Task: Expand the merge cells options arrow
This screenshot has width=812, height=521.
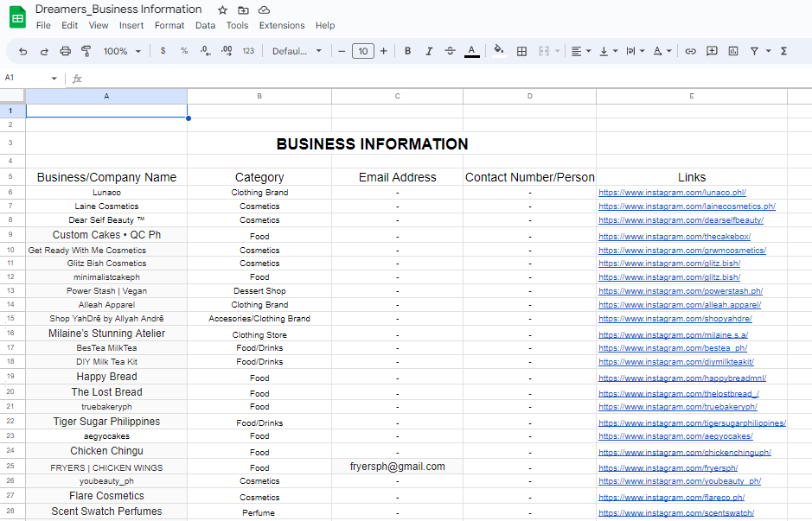Action: pyautogui.click(x=557, y=51)
